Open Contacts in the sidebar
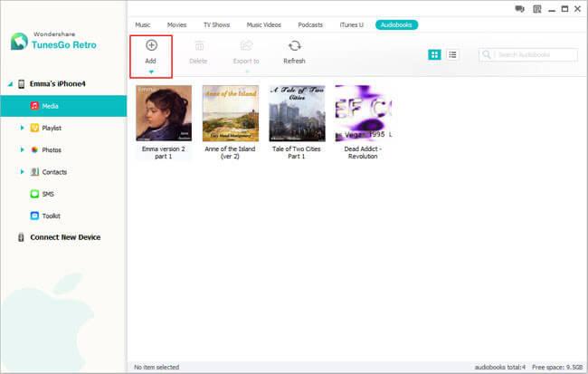 coord(55,172)
